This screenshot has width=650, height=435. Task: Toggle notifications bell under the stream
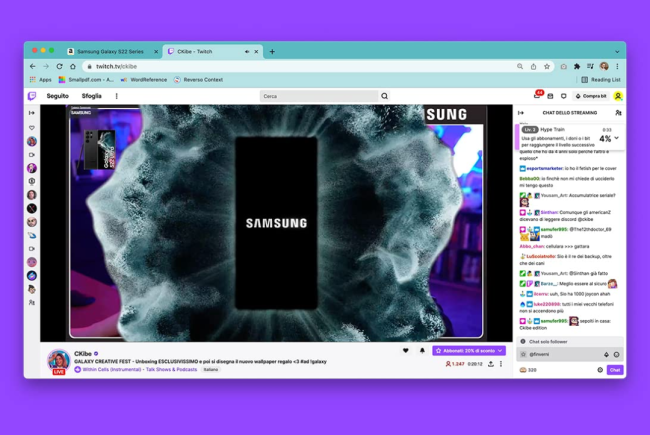click(x=422, y=351)
